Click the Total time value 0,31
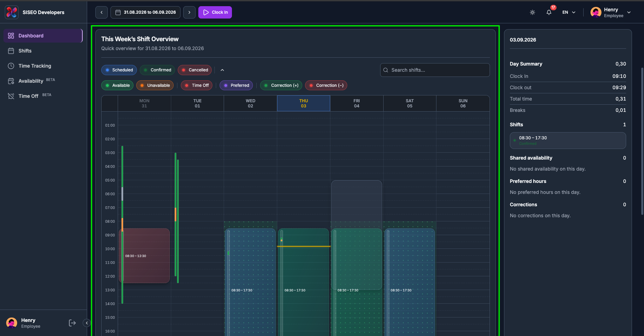The image size is (644, 336). pos(621,99)
